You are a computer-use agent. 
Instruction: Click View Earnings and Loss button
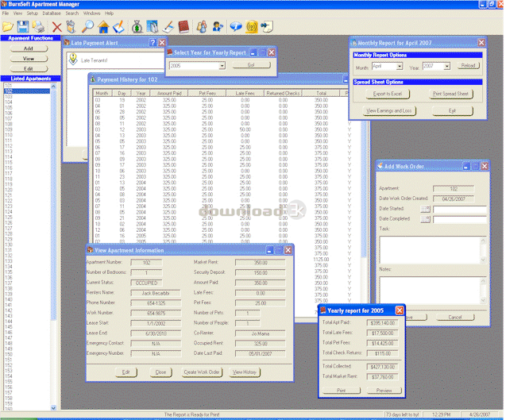tap(389, 110)
